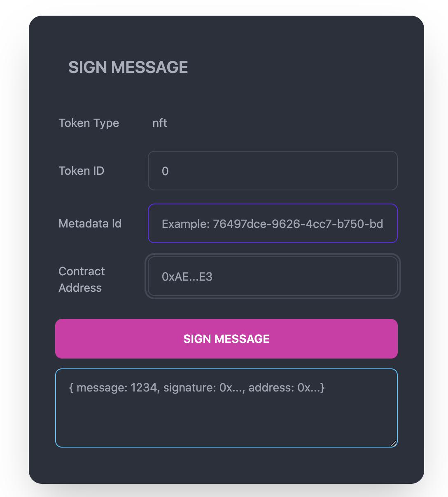Click the Token ID label

pos(82,171)
